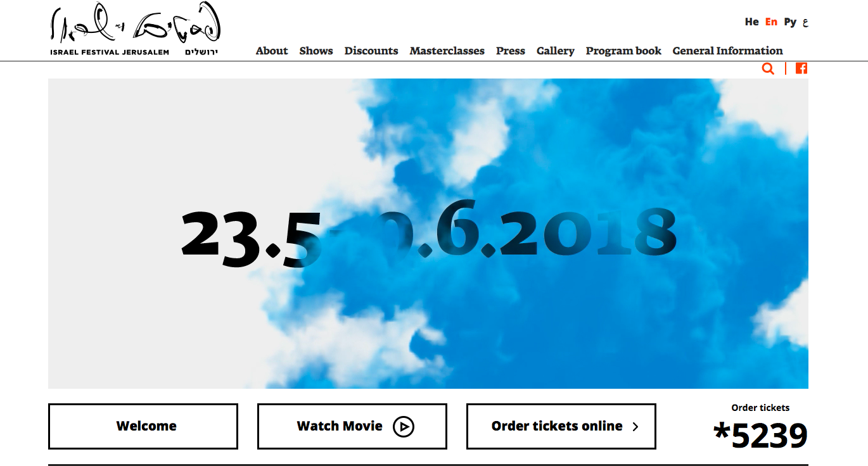Screen dimensions: 868x466
Task: Switch to Arabic language option
Action: (805, 22)
